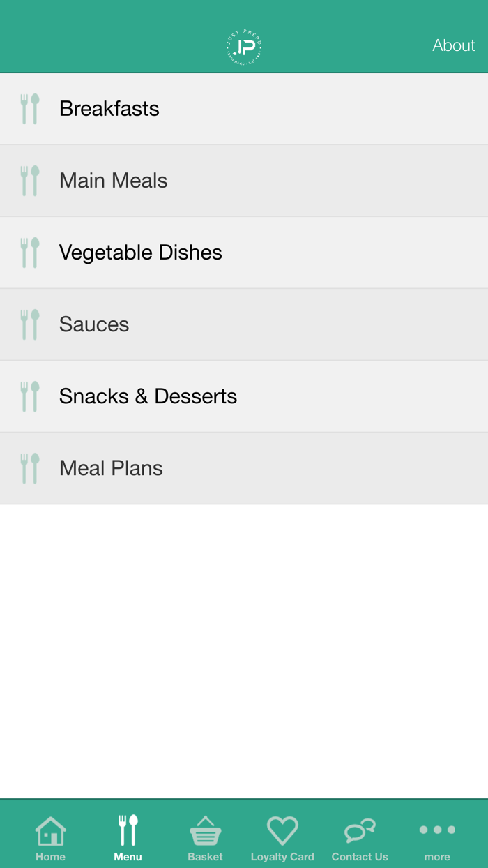Viewport: 488px width, 868px height.
Task: Browse the Sauces category
Action: point(94,324)
